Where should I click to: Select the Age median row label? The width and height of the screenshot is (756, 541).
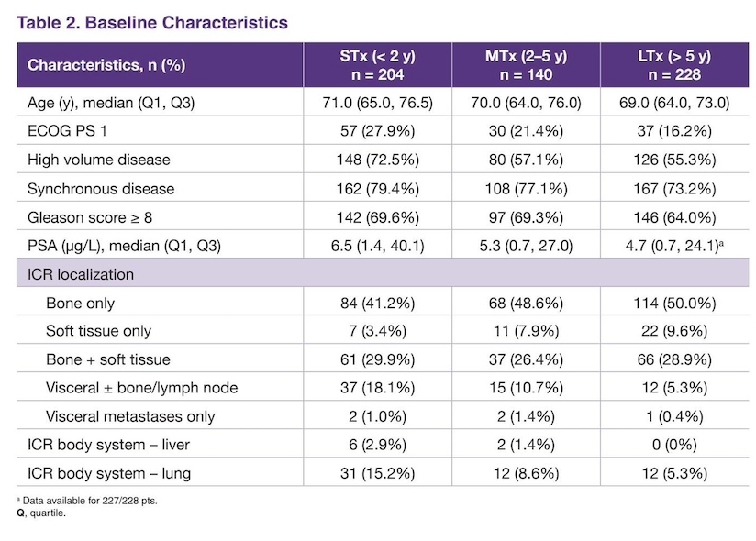point(111,103)
